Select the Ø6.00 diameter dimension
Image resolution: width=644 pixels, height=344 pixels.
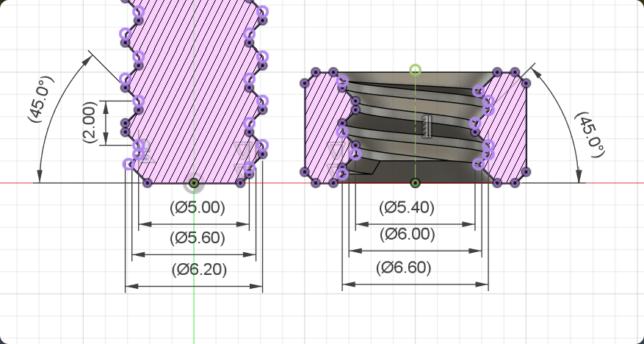408,234
